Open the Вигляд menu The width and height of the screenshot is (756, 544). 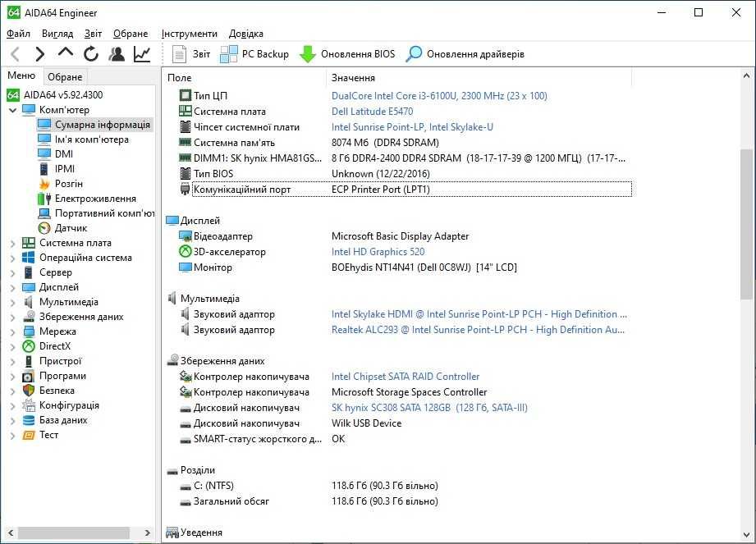click(57, 34)
